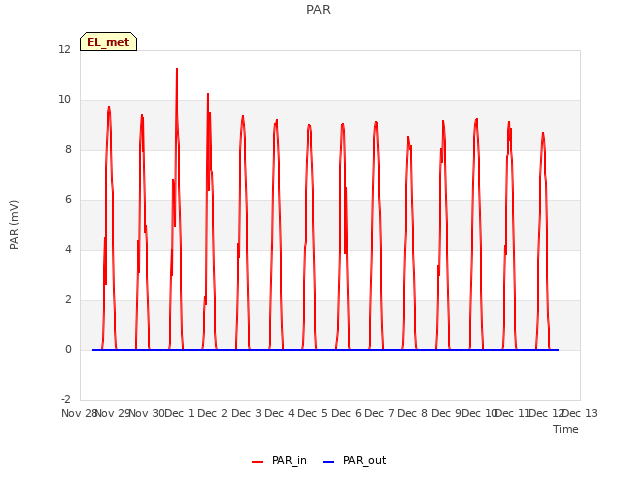Toggle the PAR_out legend entry
Viewport: 640px width, 480px height.
(x=354, y=460)
